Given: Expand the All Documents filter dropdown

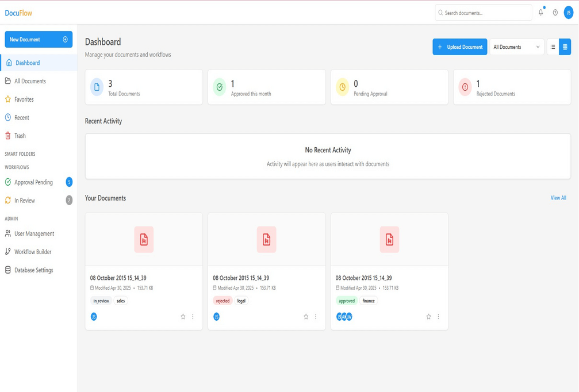Looking at the screenshot, I should coord(516,47).
